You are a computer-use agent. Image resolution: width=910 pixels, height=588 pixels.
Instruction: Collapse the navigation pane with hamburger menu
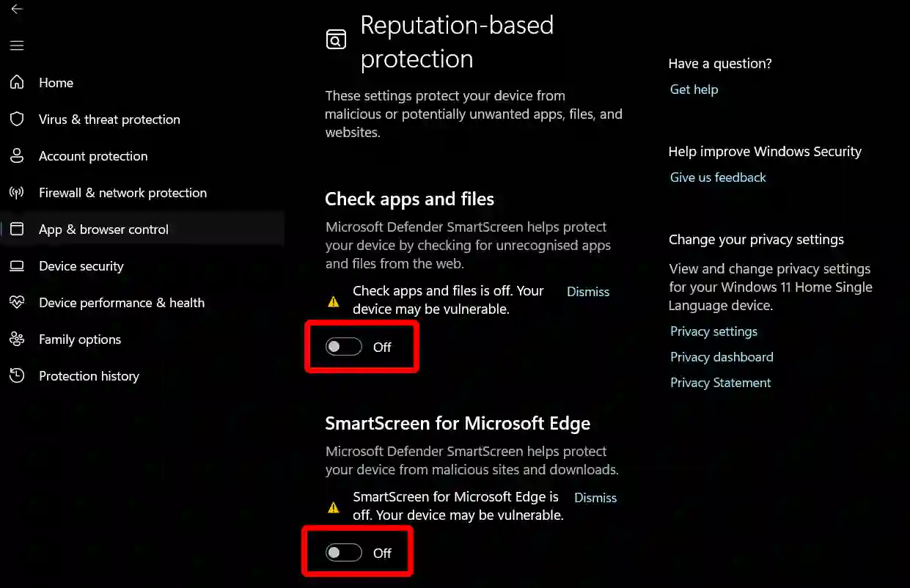click(x=16, y=45)
